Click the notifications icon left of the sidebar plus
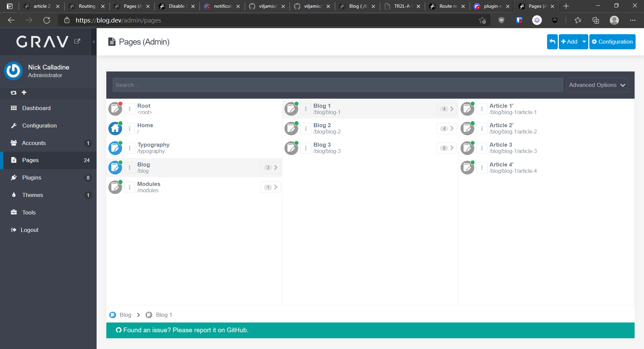The image size is (644, 349). coord(13,93)
